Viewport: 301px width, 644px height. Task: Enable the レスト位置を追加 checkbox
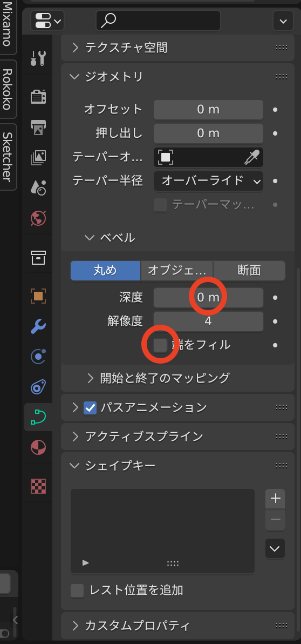77,591
